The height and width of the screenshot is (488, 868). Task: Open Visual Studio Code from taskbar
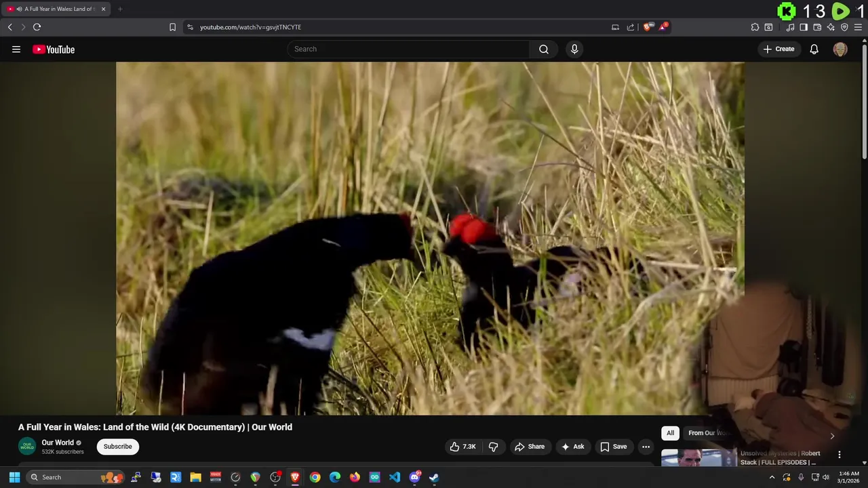395,477
